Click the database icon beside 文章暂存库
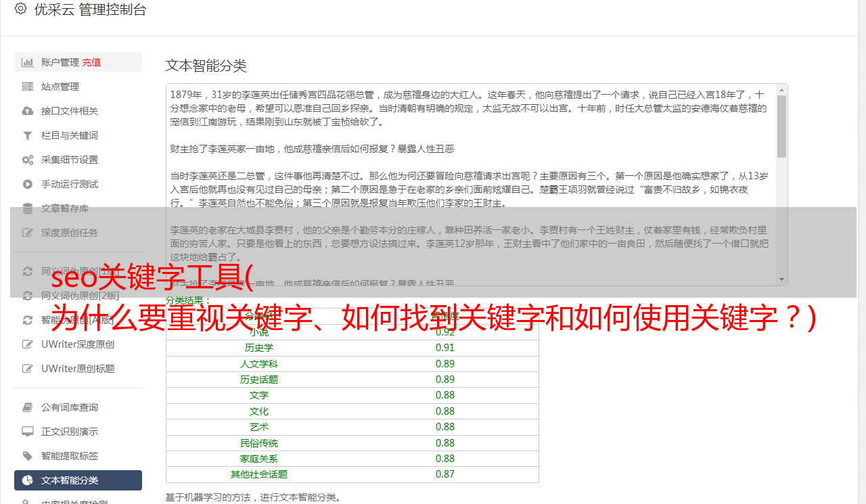The image size is (866, 504). click(x=26, y=208)
